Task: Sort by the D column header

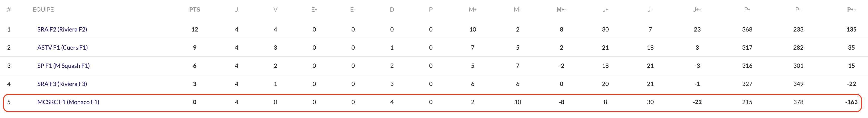Action: click(x=392, y=10)
